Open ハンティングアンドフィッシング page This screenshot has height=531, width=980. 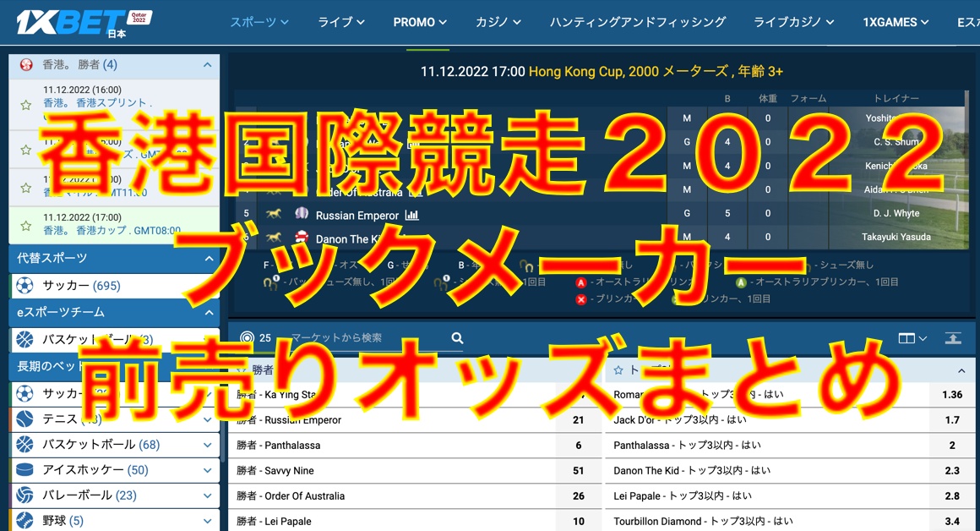[x=638, y=23]
